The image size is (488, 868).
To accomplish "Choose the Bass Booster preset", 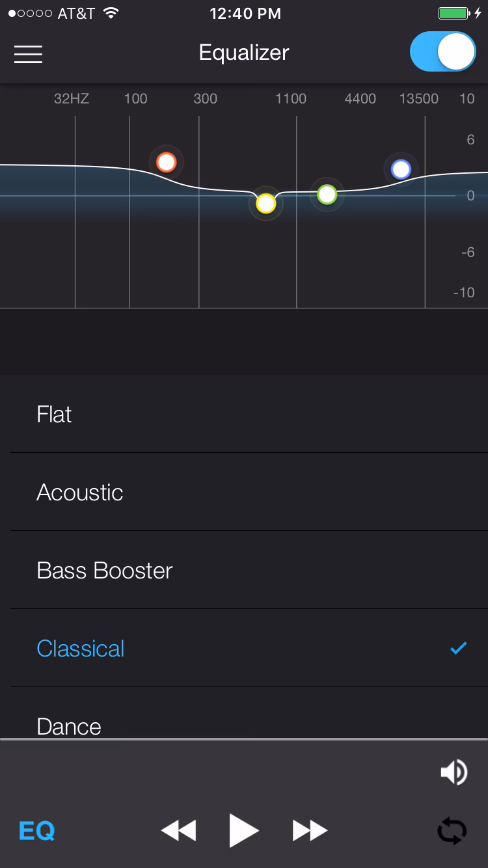I will click(x=104, y=571).
